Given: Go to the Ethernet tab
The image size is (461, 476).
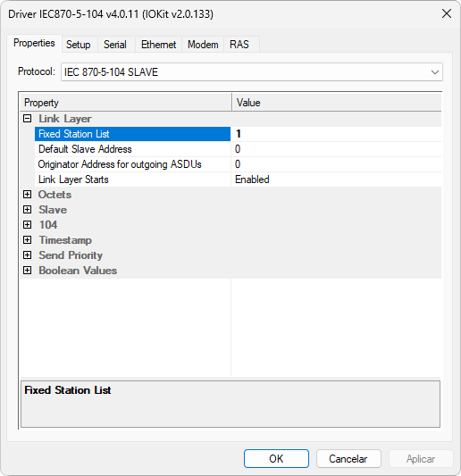Looking at the screenshot, I should 158,45.
